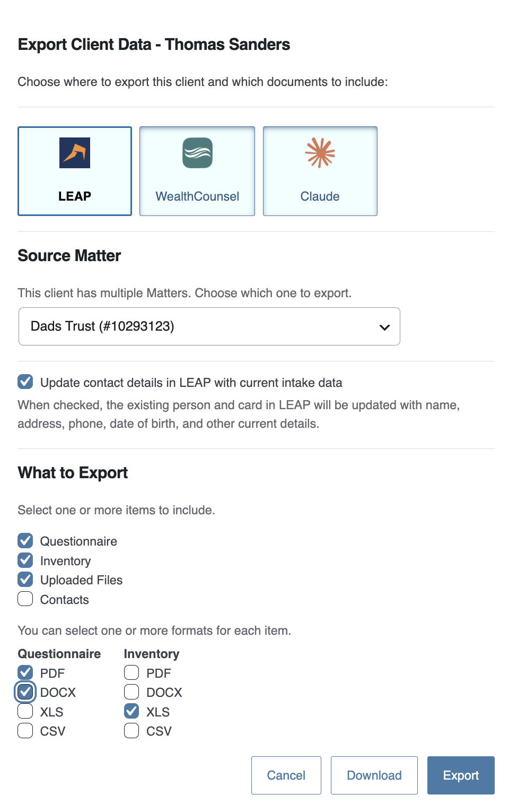The width and height of the screenshot is (509, 812).
Task: Open the Source Matter dropdown
Action: (x=209, y=326)
